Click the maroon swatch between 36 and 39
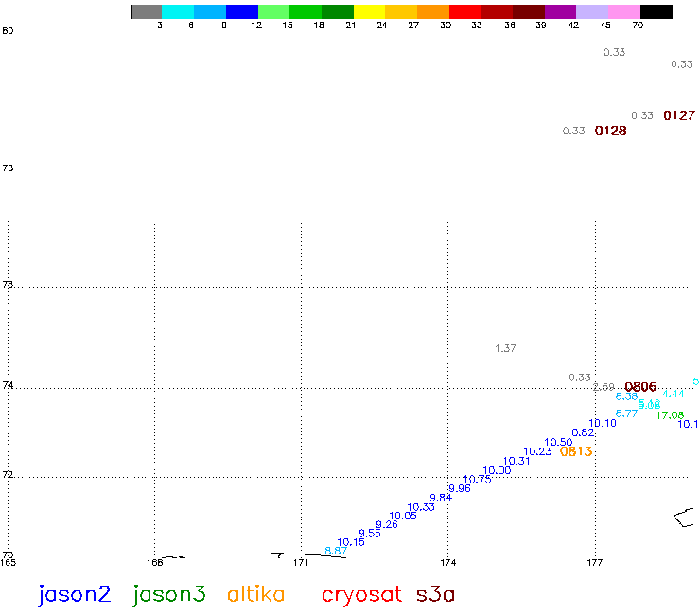This screenshot has height=615, width=700. pyautogui.click(x=529, y=11)
